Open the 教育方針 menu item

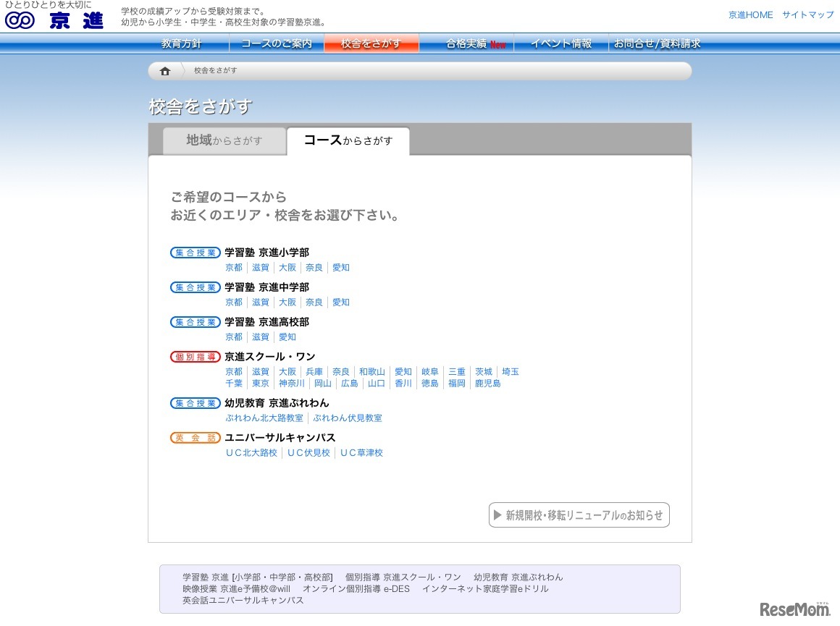tap(180, 43)
